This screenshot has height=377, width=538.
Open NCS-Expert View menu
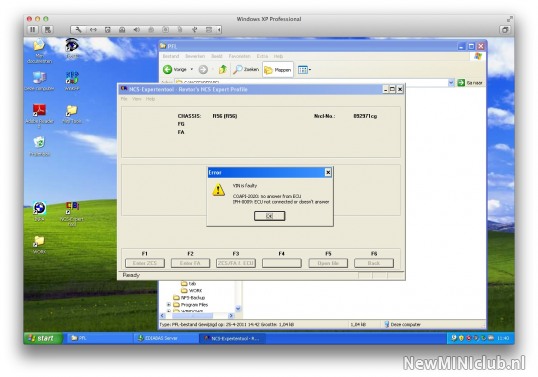[x=137, y=99]
